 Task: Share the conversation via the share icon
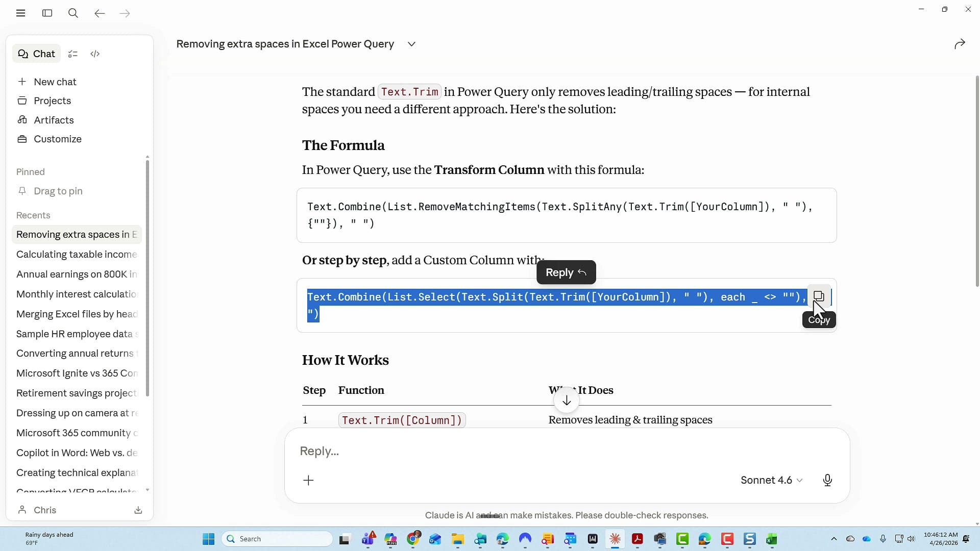pyautogui.click(x=960, y=43)
